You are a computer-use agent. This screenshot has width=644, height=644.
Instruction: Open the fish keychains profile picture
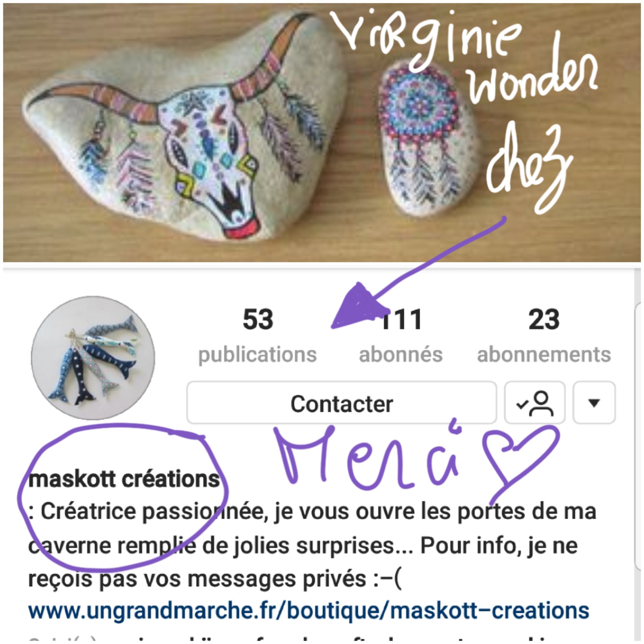point(93,358)
